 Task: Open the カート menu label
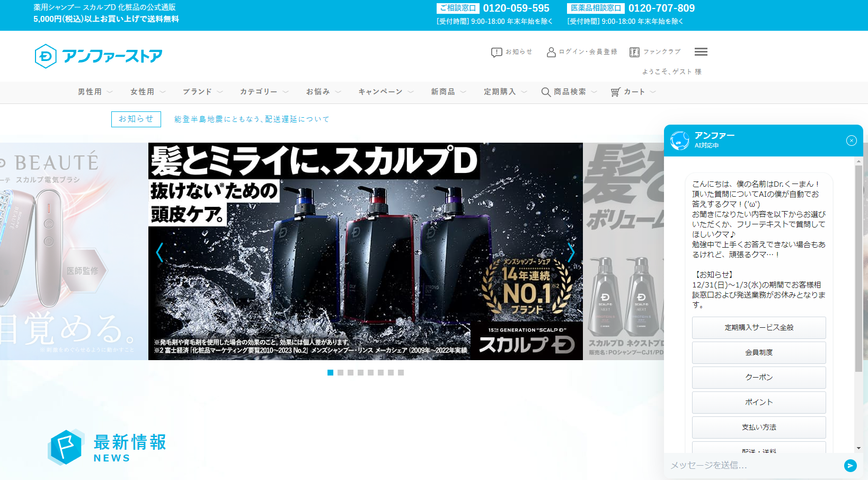pyautogui.click(x=634, y=92)
